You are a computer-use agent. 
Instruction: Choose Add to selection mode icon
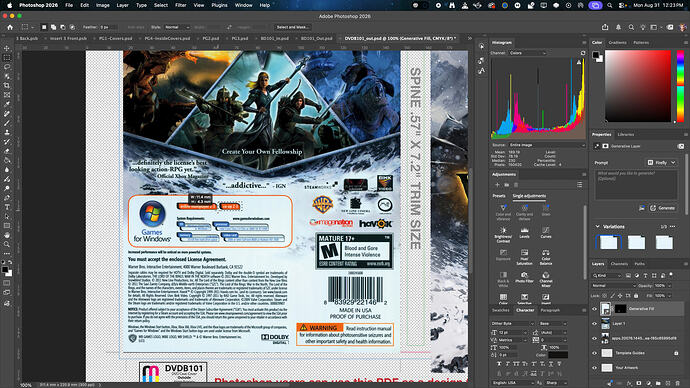click(x=53, y=27)
